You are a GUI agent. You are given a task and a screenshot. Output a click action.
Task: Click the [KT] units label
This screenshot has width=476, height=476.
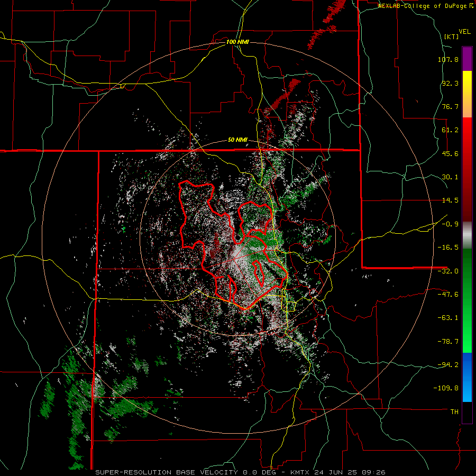(452, 36)
